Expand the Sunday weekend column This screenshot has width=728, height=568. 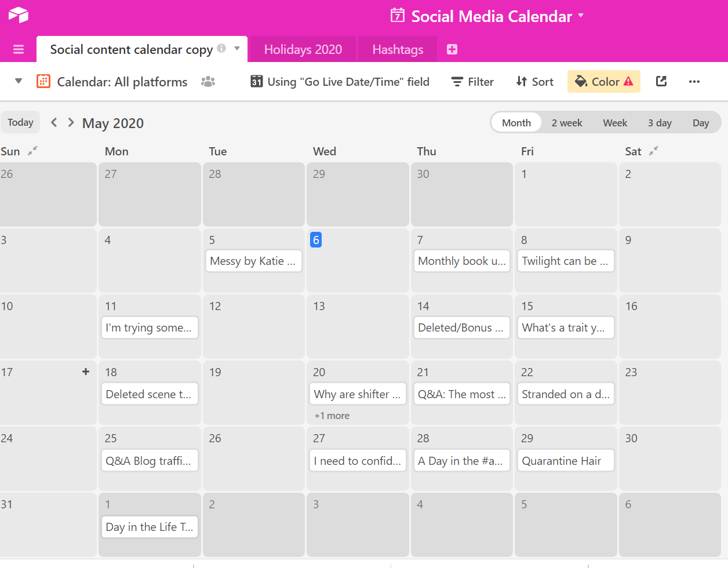(x=32, y=151)
